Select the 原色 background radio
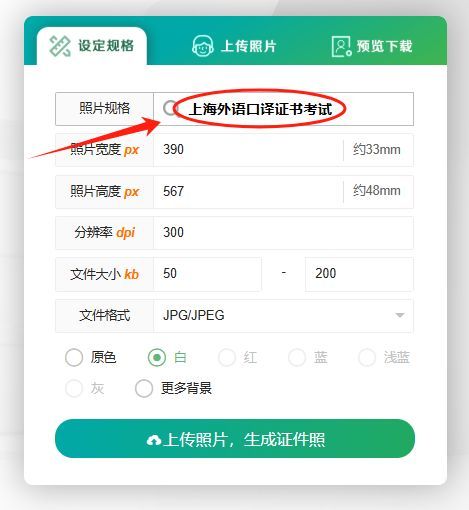469x510 pixels. pyautogui.click(x=74, y=357)
